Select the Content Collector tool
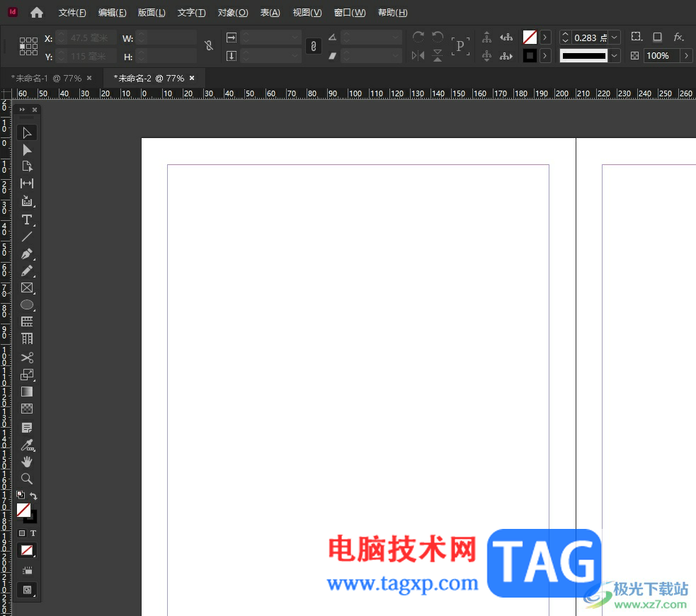 [27, 201]
